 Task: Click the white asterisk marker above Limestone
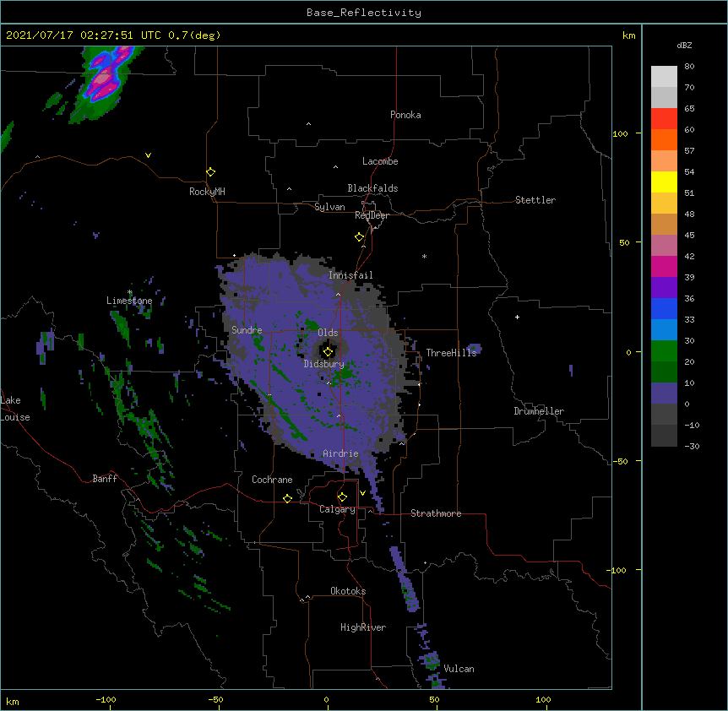point(130,292)
